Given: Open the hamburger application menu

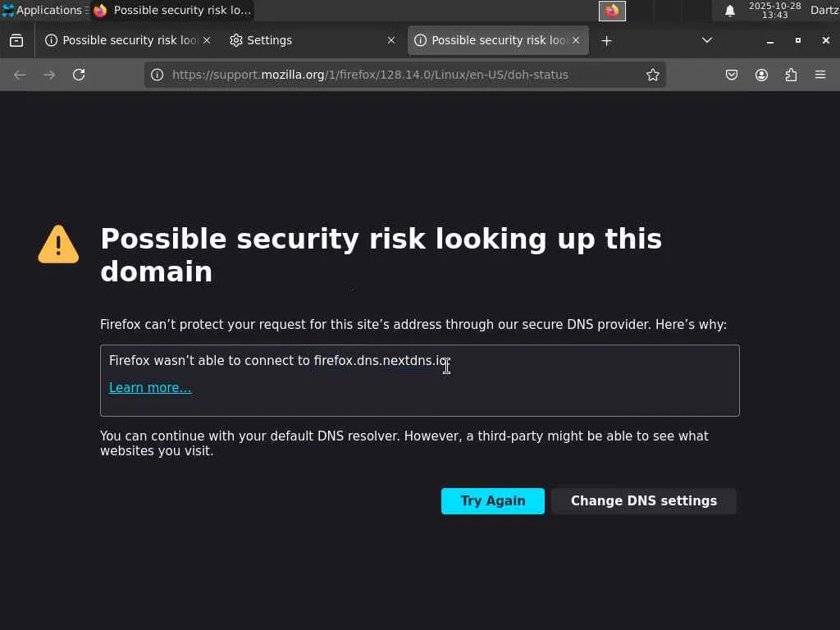Looking at the screenshot, I should tap(820, 75).
